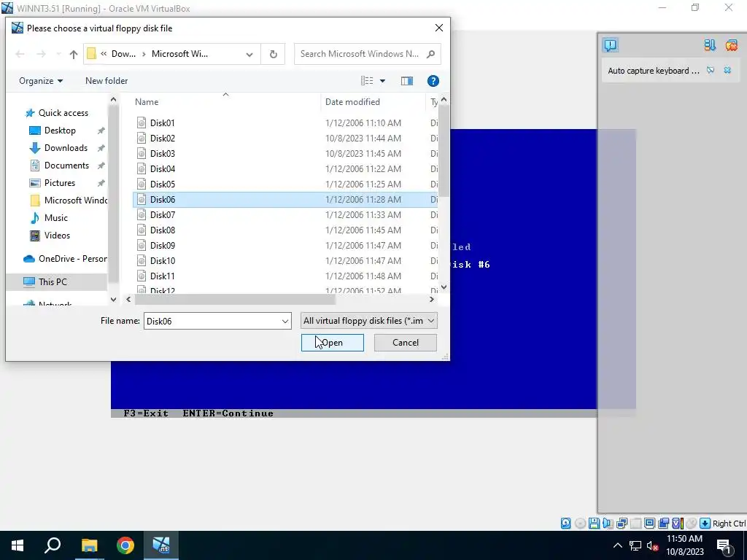Toggle notification ordering icon in panel
The width and height of the screenshot is (747, 560).
[x=710, y=45]
